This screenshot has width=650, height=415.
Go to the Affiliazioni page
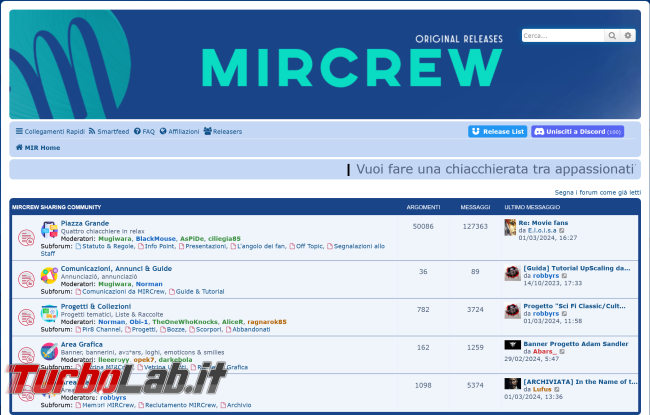tap(179, 131)
